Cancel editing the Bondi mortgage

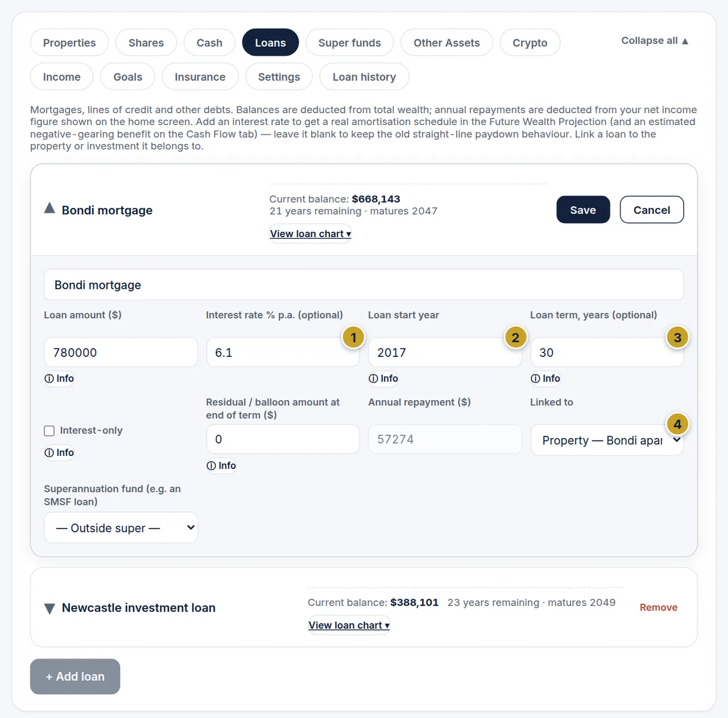652,210
